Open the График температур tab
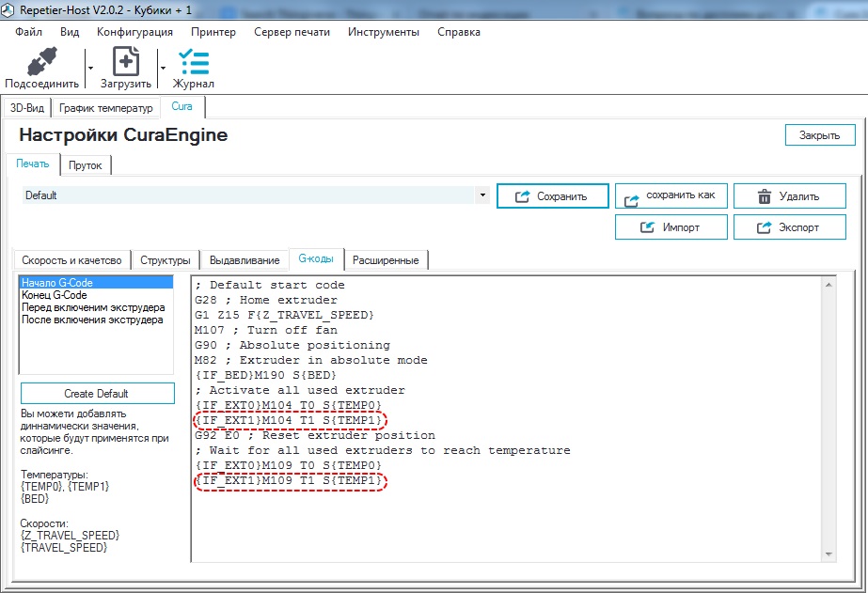Viewport: 868px width, 593px height. pyautogui.click(x=105, y=108)
